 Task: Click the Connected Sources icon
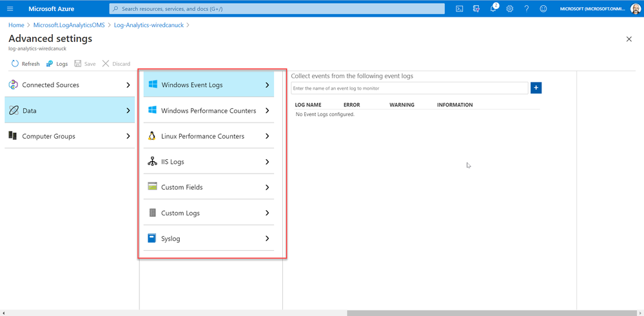pyautogui.click(x=13, y=84)
